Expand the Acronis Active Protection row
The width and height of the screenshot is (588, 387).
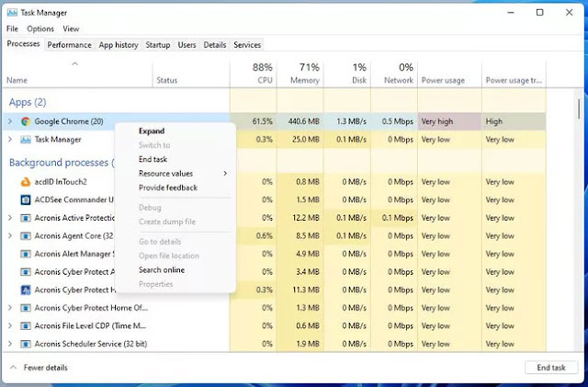click(x=10, y=217)
